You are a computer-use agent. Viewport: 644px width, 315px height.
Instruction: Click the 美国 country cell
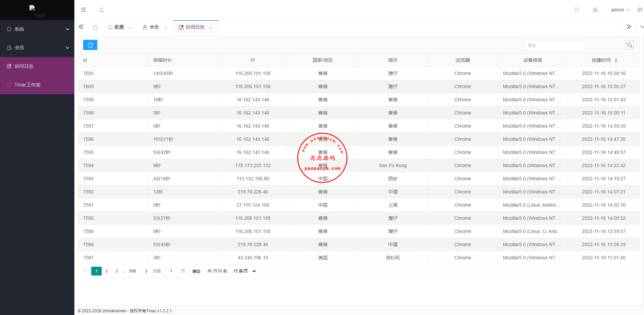click(x=323, y=258)
